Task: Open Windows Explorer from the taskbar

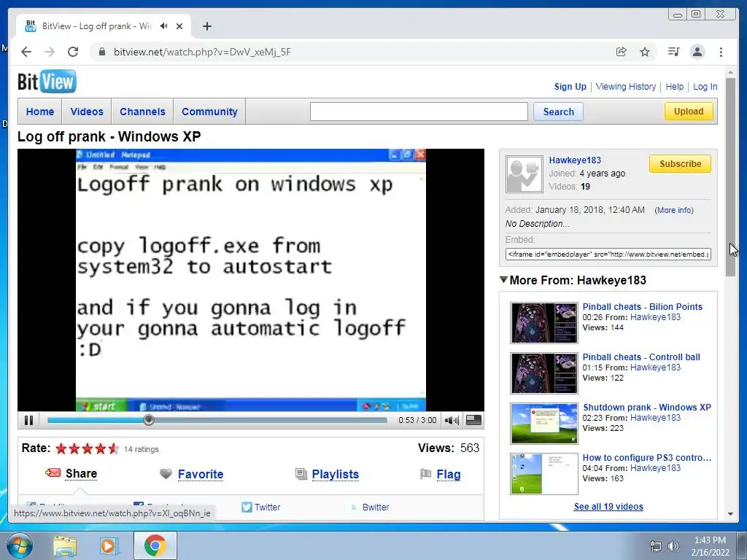Action: [65, 545]
